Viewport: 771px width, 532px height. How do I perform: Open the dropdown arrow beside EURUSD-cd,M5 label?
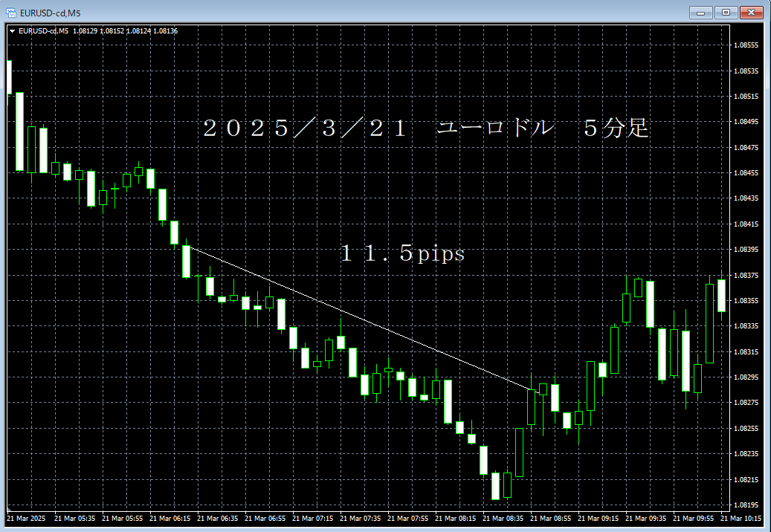tap(13, 31)
